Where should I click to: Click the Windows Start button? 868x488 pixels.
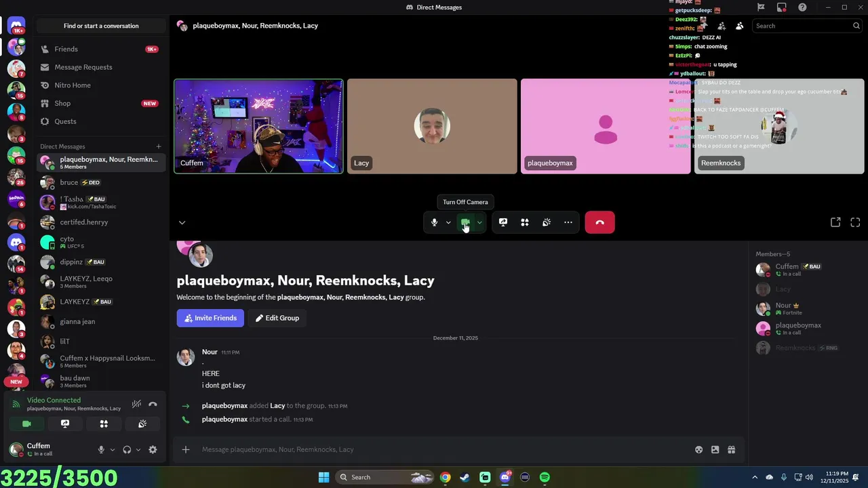click(x=323, y=477)
